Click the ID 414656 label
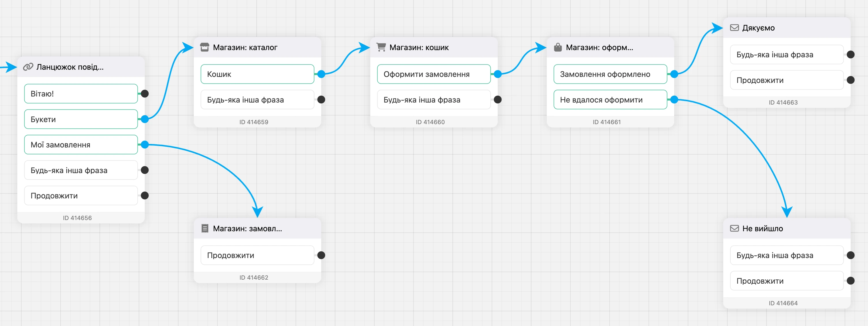The image size is (868, 326). 77,218
